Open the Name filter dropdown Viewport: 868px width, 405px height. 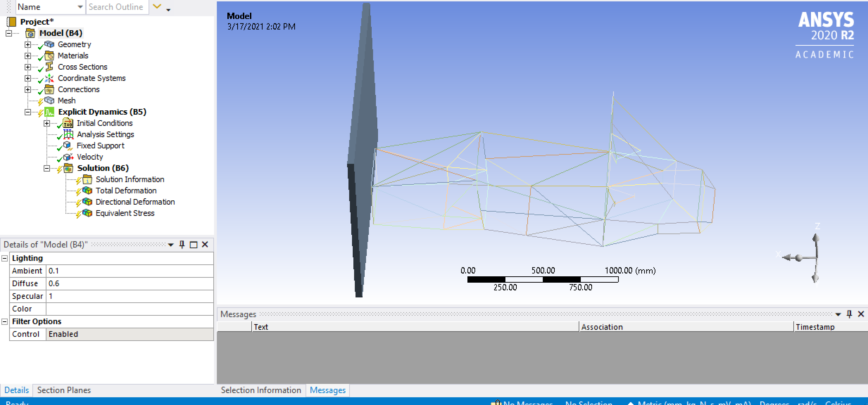80,7
